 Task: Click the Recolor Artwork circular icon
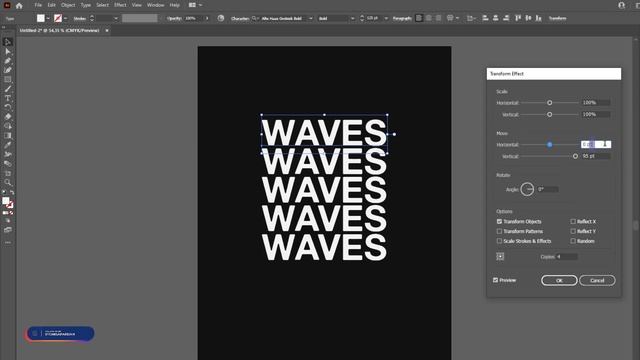click(x=221, y=18)
